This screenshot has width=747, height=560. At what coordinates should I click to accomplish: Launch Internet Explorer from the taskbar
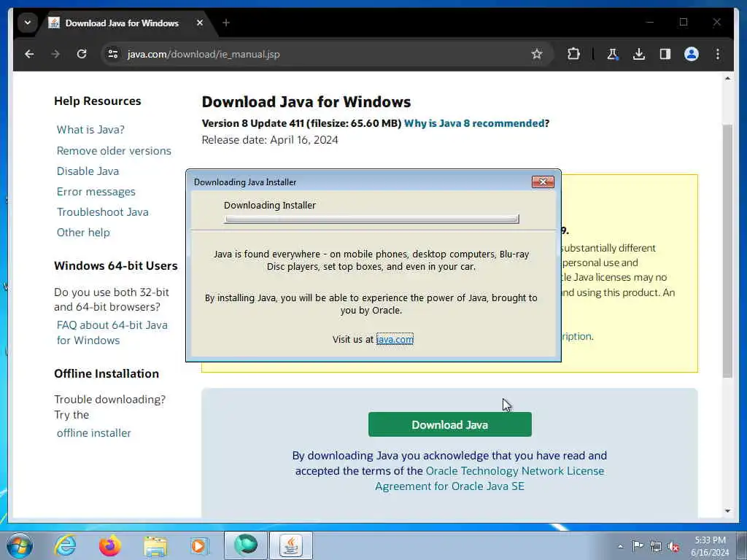(65, 545)
